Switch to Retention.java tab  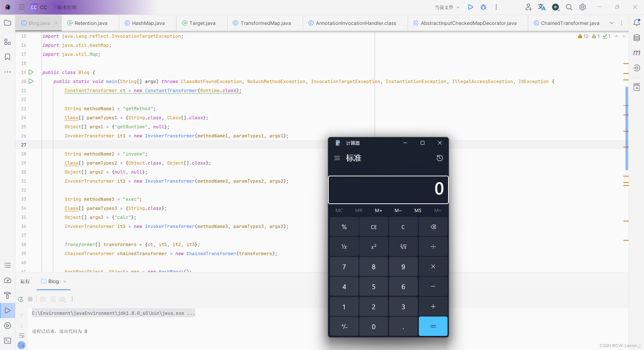(x=91, y=23)
